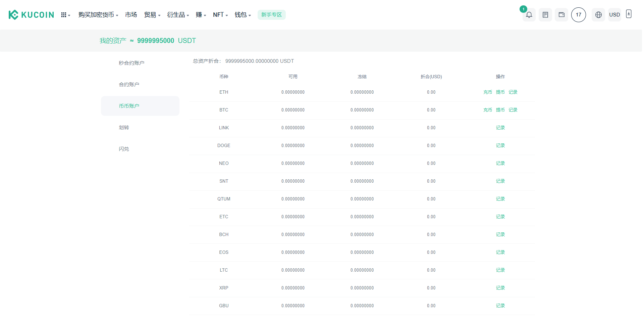The width and height of the screenshot is (644, 318).
Task: Switch the USD currency selector
Action: pyautogui.click(x=614, y=15)
